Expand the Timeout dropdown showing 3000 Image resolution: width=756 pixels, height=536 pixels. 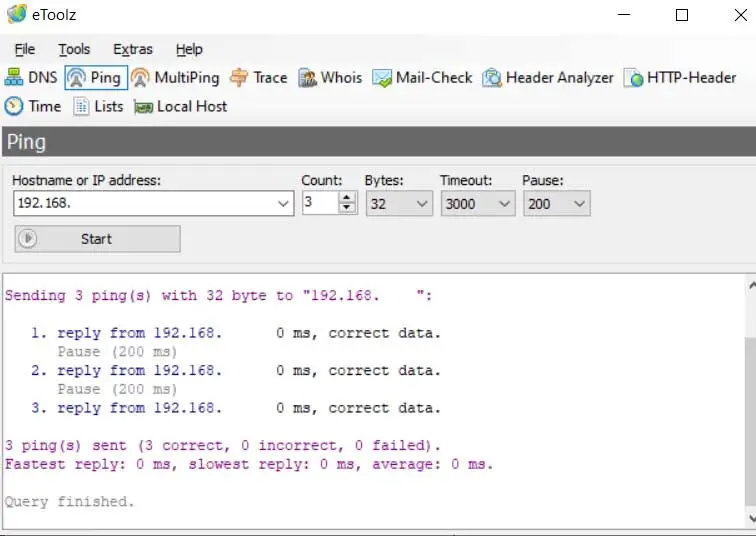coord(504,204)
